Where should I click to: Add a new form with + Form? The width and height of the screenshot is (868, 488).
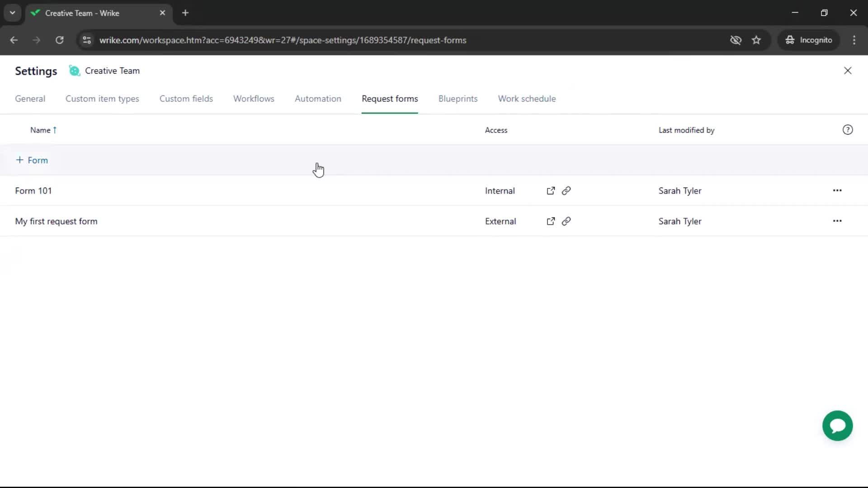point(32,160)
